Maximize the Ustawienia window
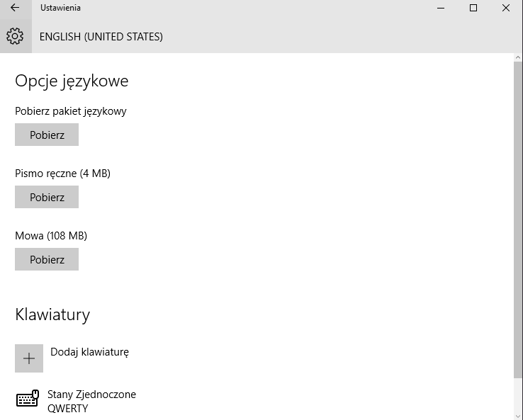Image resolution: width=523 pixels, height=420 pixels. 473,8
